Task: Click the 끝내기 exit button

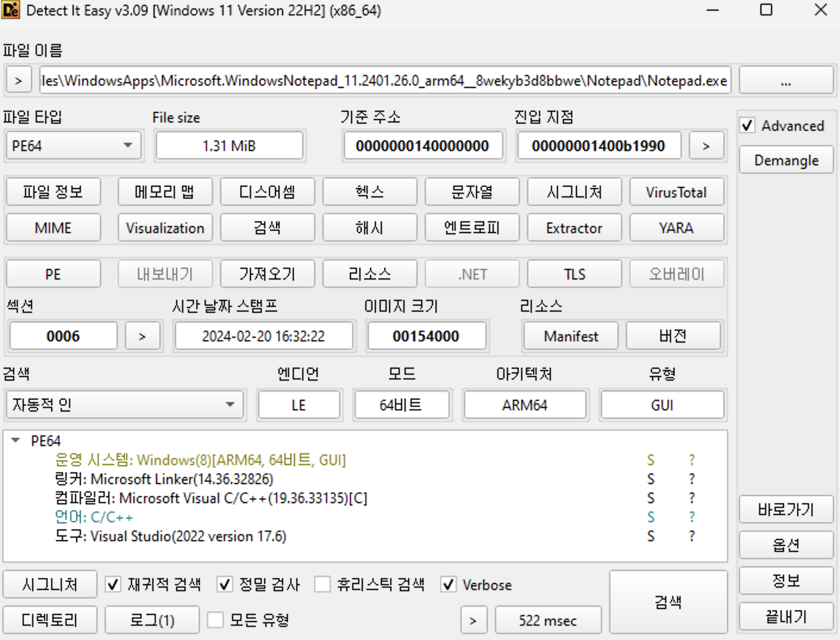Action: 786,617
